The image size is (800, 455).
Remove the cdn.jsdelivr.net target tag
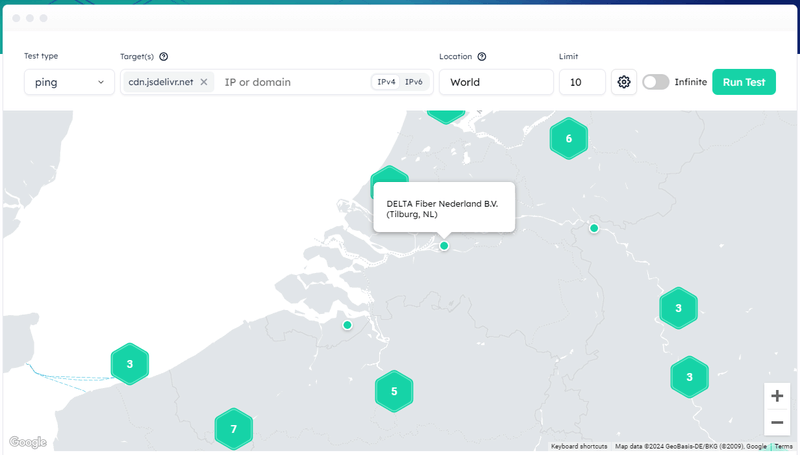tap(204, 82)
